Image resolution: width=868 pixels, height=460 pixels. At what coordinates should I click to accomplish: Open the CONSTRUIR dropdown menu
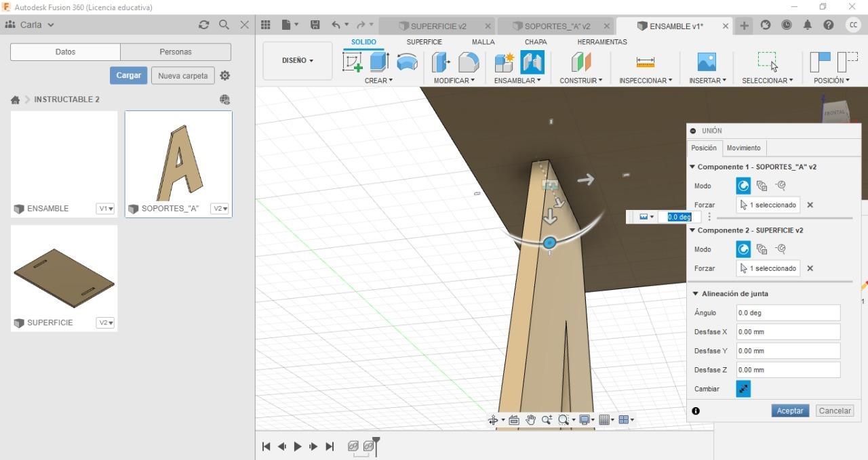tap(581, 81)
